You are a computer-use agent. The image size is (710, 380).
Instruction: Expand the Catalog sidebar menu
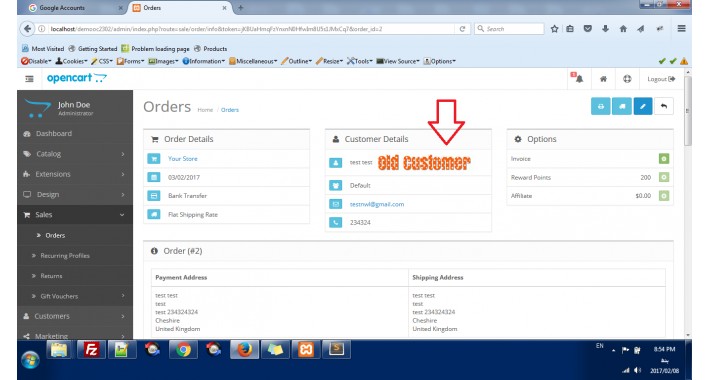75,154
